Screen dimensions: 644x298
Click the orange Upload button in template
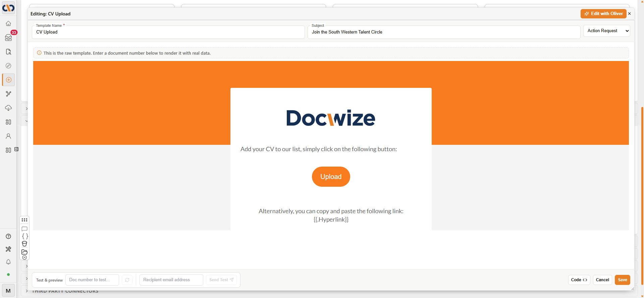pyautogui.click(x=331, y=177)
